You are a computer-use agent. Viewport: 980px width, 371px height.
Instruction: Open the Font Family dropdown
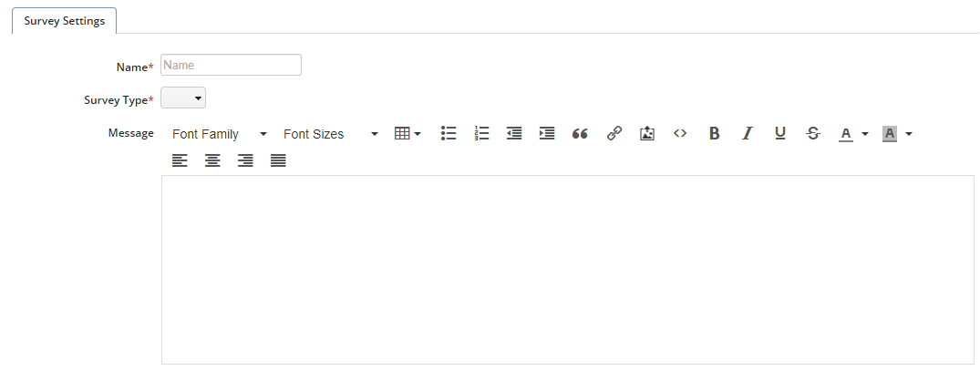220,134
